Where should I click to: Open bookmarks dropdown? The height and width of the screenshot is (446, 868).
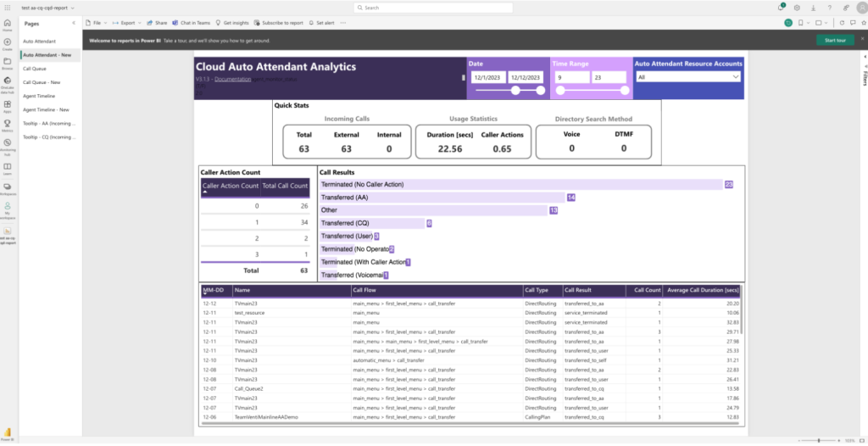pyautogui.click(x=804, y=23)
